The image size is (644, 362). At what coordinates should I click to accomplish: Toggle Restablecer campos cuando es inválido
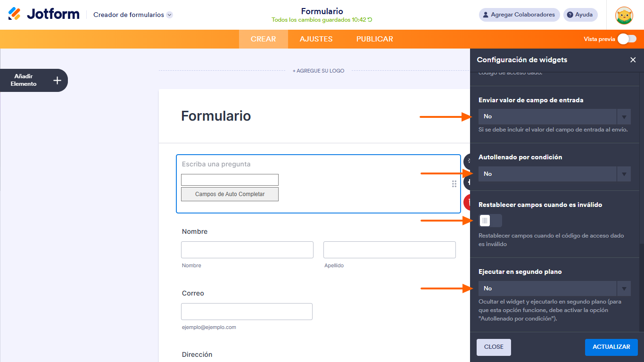490,220
